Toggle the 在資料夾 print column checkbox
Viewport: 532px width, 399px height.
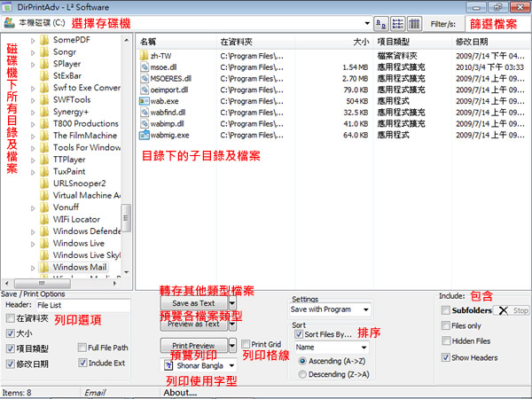pos(11,318)
